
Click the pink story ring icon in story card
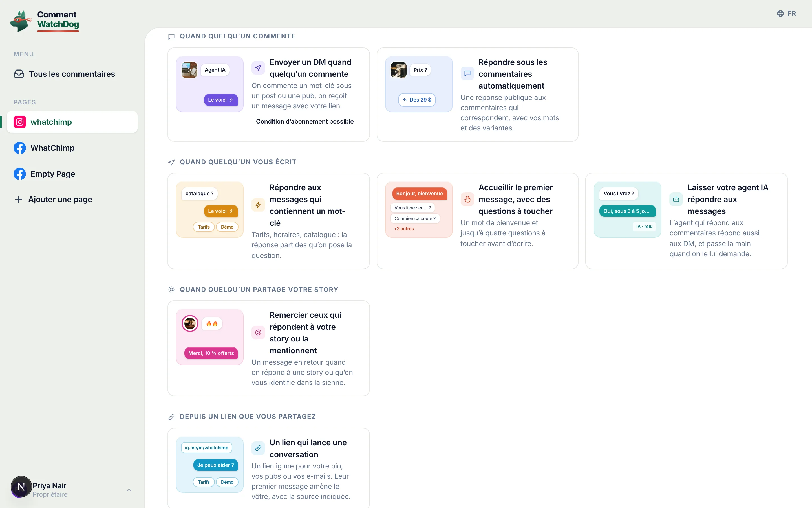click(258, 333)
